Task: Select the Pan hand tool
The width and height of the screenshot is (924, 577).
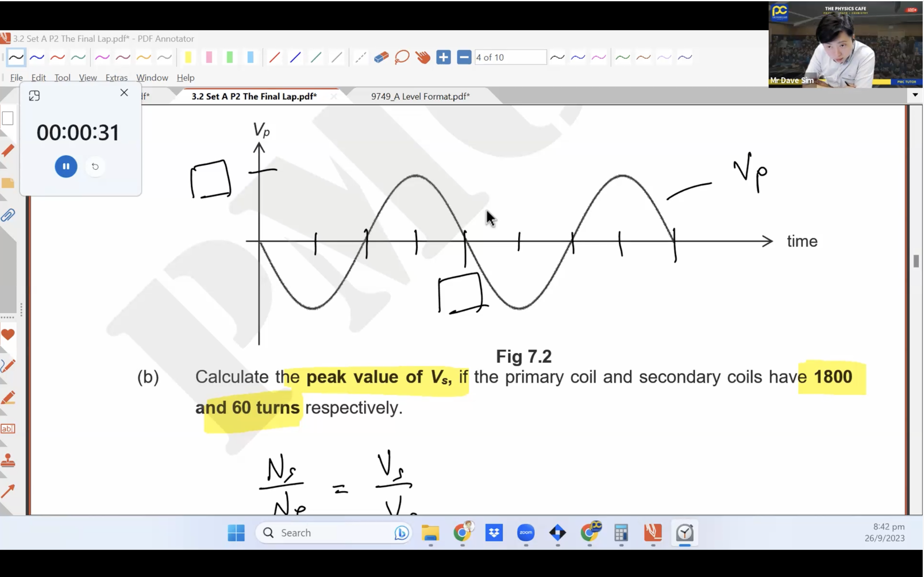Action: [x=423, y=57]
